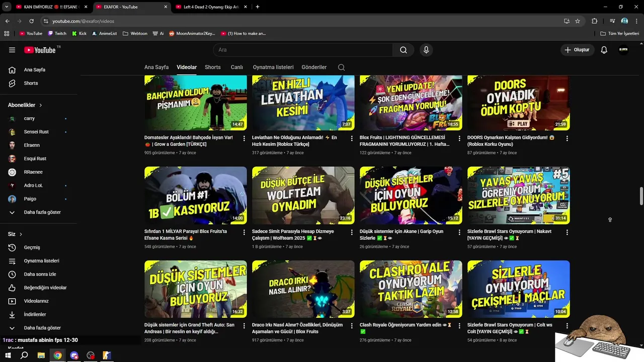Switch to Shorts channel tab
This screenshot has width=644, height=362.
tap(213, 67)
